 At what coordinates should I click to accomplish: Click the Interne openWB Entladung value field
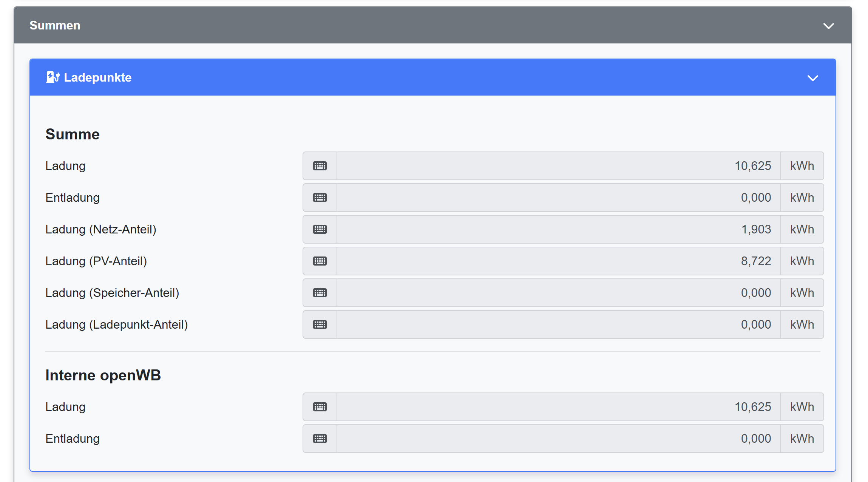tap(558, 439)
